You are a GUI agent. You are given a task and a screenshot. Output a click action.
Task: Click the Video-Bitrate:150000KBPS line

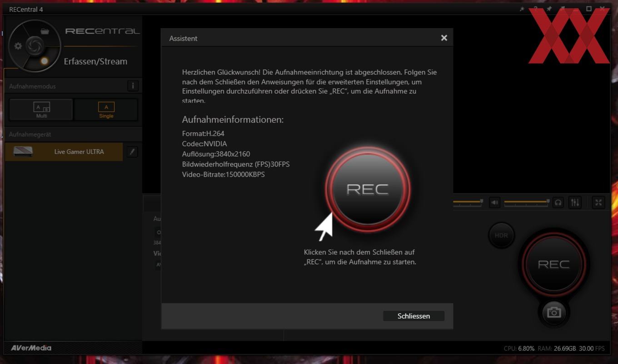pyautogui.click(x=223, y=175)
